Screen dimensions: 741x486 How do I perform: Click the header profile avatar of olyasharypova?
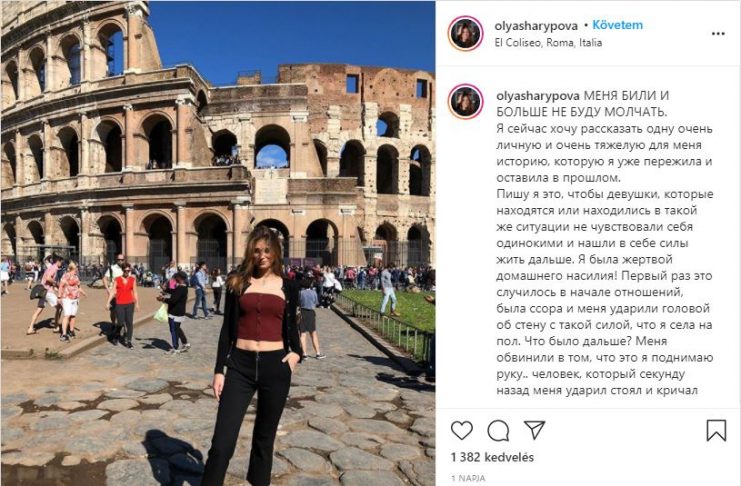point(465,33)
